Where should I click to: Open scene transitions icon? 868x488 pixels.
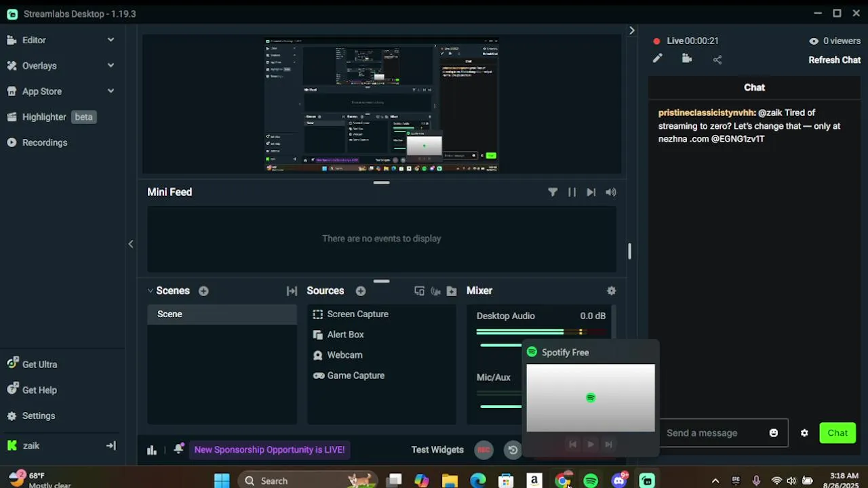click(292, 291)
